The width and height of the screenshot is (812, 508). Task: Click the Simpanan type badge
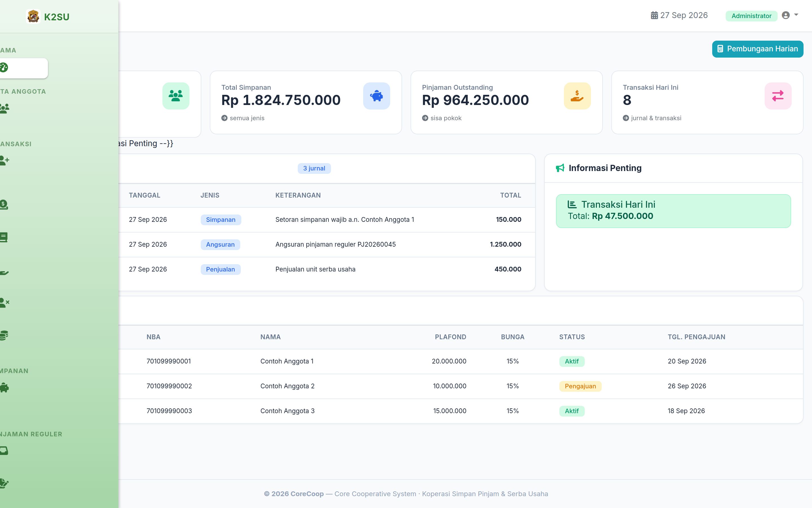(x=221, y=220)
